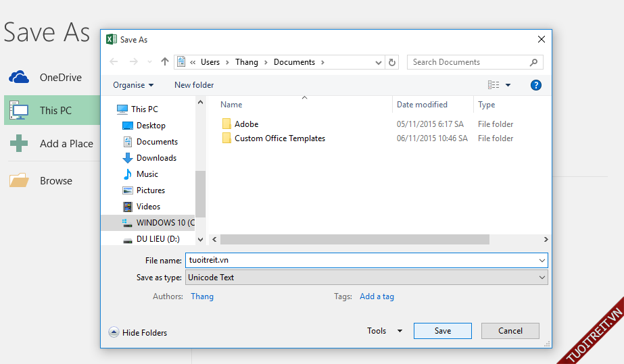The image size is (624, 364).
Task: Open the dialog Help question mark icon
Action: 536,85
